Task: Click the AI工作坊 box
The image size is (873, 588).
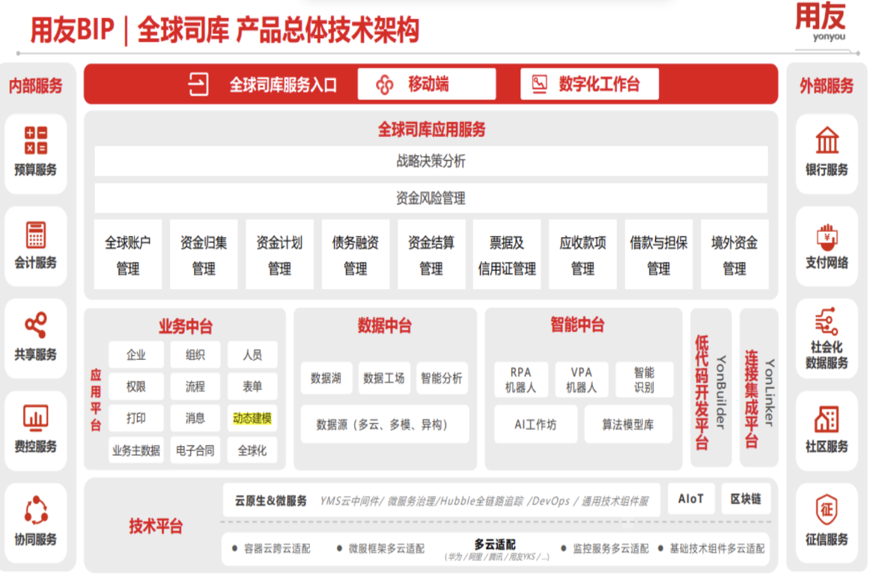Action: 535,424
